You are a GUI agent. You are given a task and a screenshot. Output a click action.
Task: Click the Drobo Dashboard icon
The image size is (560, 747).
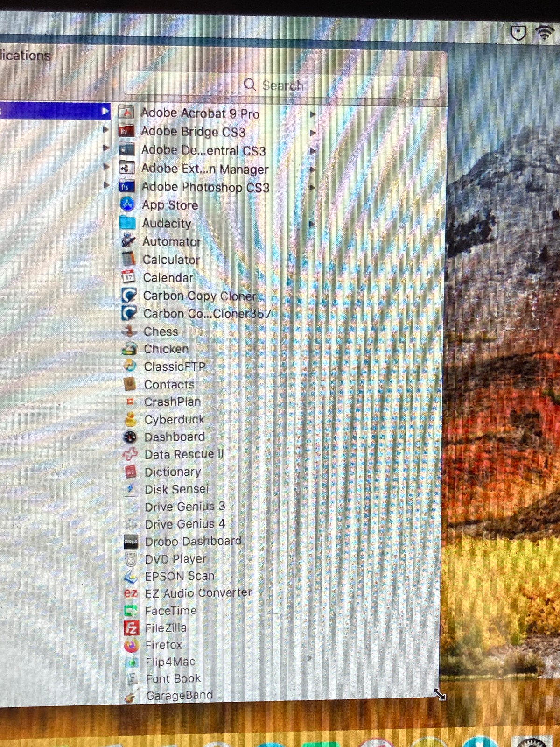(x=131, y=541)
